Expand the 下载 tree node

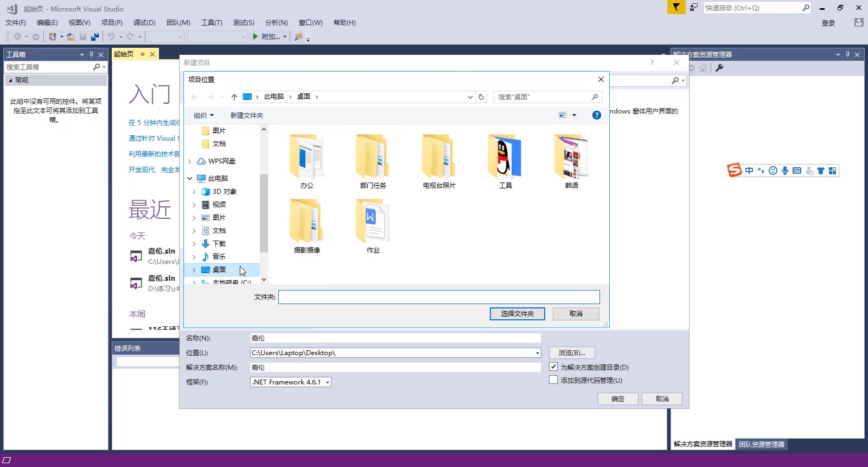tap(194, 244)
